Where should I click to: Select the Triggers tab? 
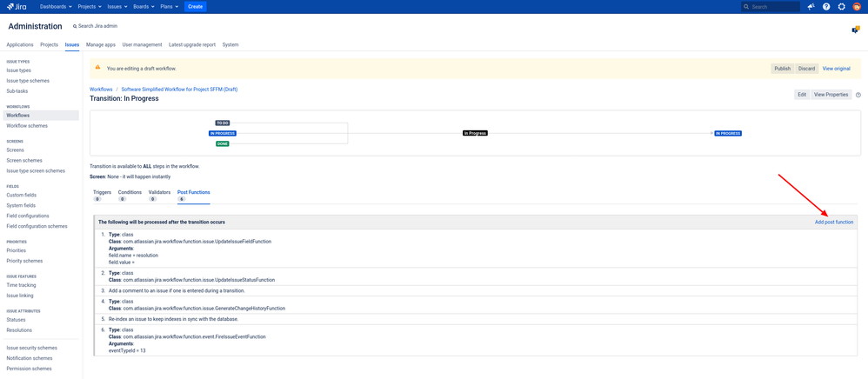pyautogui.click(x=103, y=195)
